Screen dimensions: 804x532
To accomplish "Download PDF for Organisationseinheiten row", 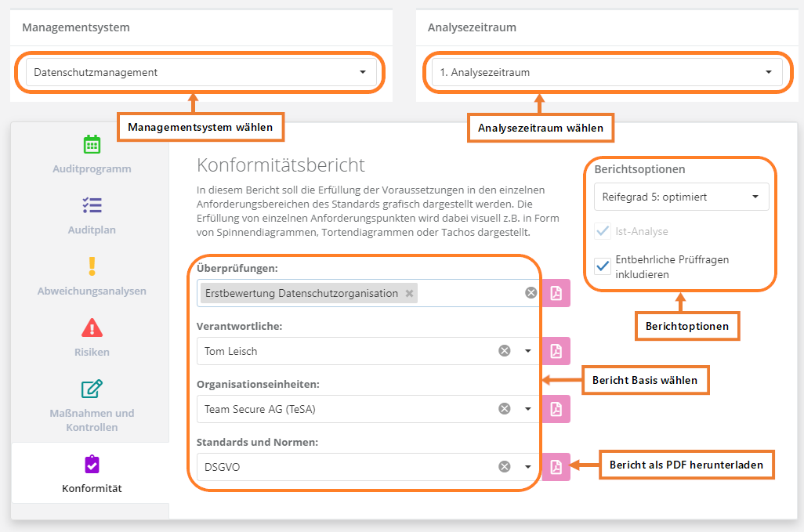I will 556,409.
